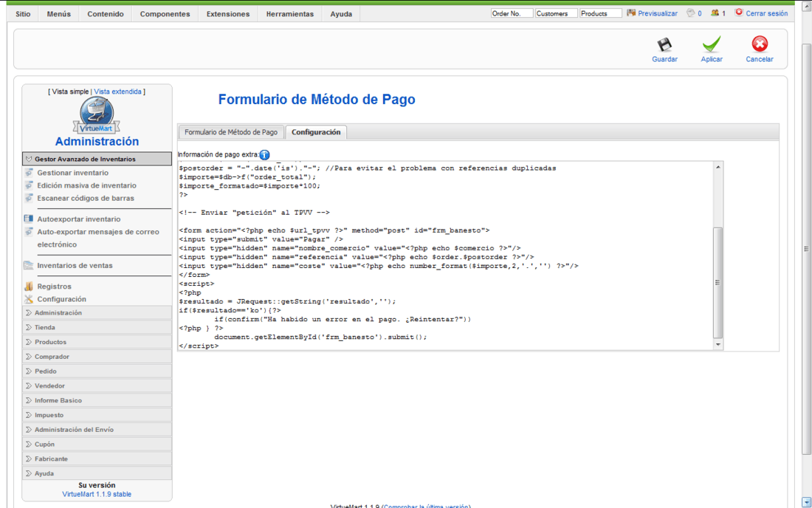812x508 pixels.
Task: Click the Registros icon
Action: tap(29, 286)
